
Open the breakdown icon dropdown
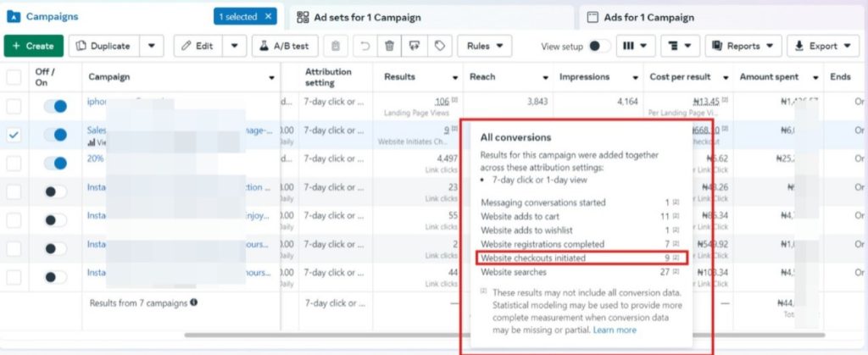[x=681, y=46]
